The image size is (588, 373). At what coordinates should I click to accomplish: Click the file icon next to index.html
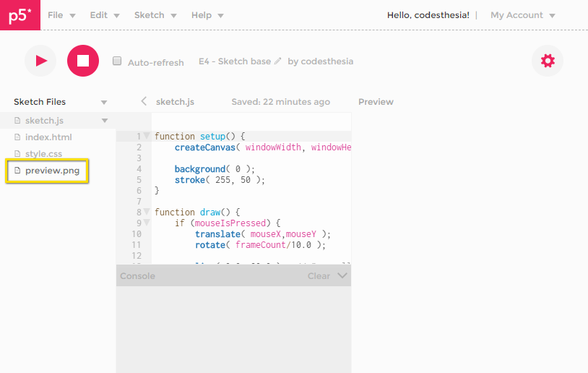pyautogui.click(x=18, y=137)
